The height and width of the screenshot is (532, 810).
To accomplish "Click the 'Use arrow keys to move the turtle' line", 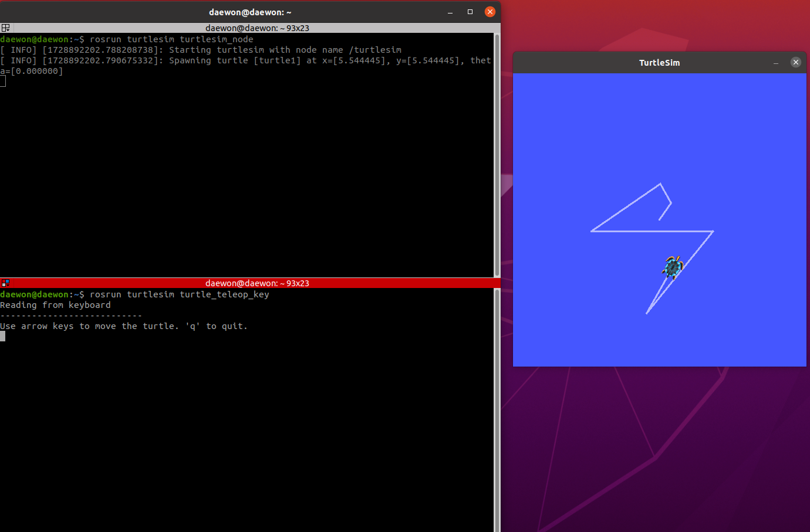I will coord(124,326).
